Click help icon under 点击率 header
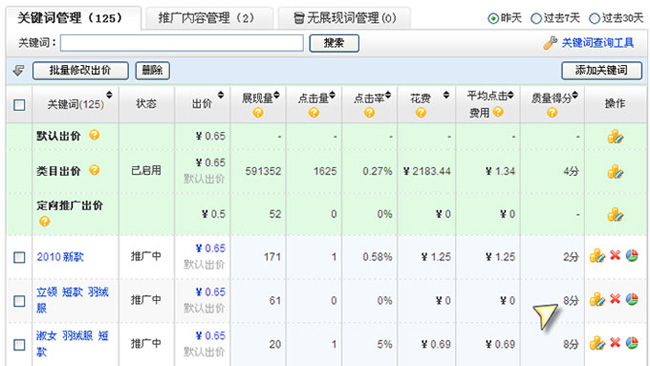Viewport: 650px width, 366px height. point(369,112)
